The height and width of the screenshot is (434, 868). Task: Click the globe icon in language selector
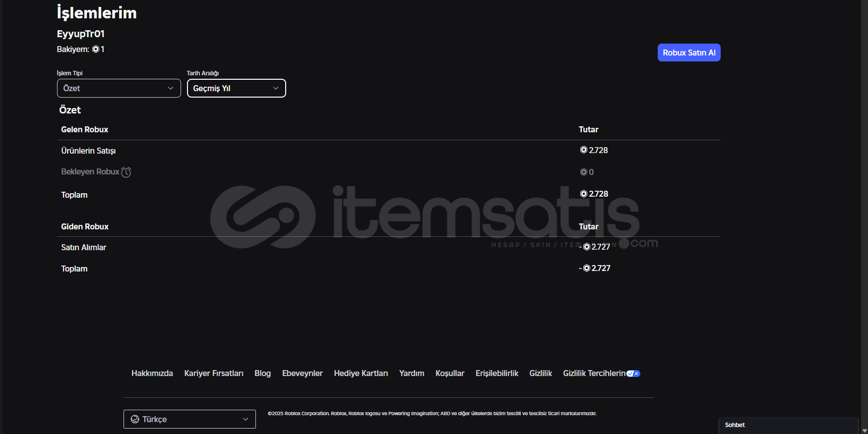coord(135,419)
